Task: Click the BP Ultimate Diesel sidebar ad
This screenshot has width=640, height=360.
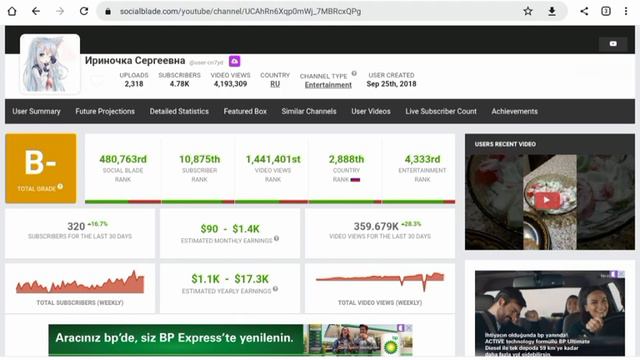Action: coord(550,313)
